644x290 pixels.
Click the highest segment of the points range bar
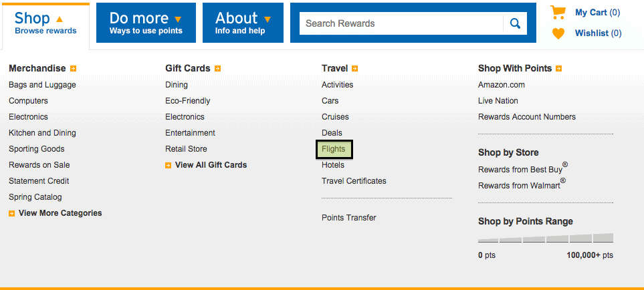point(603,238)
